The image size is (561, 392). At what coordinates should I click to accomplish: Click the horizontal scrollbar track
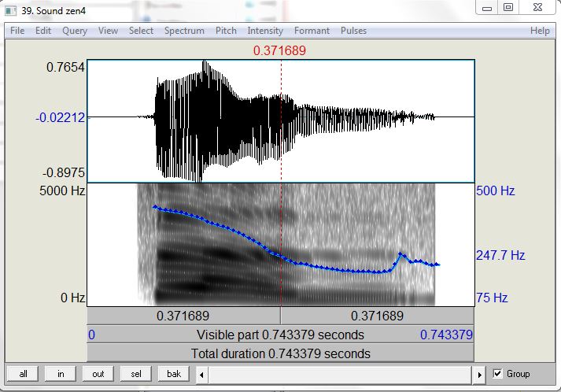pos(340,375)
